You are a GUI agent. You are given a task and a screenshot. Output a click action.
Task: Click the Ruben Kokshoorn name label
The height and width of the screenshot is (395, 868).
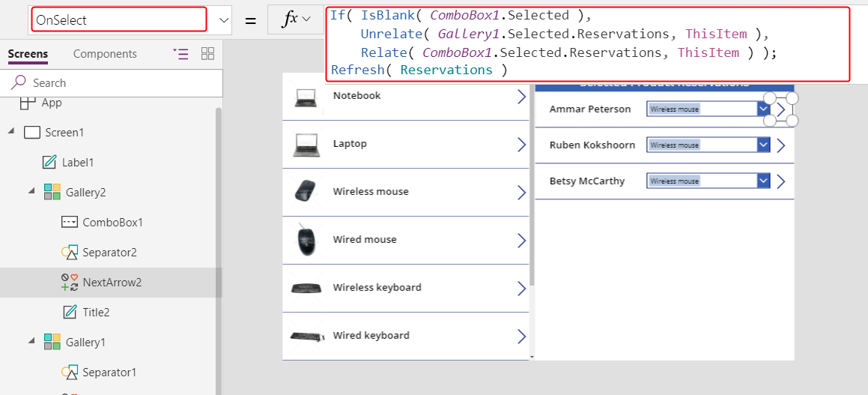592,145
